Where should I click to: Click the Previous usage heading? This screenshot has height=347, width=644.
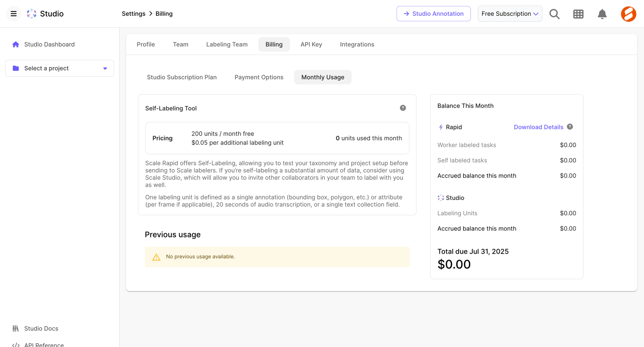tap(172, 234)
